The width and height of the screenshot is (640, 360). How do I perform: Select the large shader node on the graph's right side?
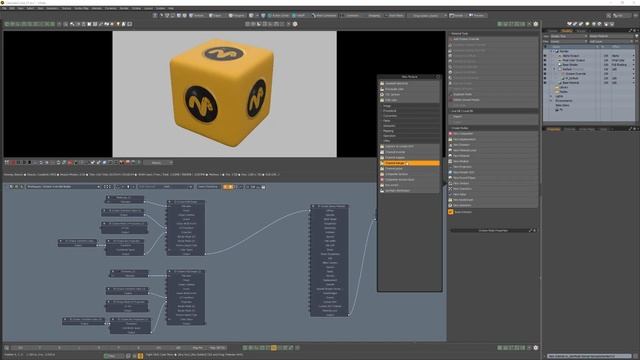[x=329, y=260]
